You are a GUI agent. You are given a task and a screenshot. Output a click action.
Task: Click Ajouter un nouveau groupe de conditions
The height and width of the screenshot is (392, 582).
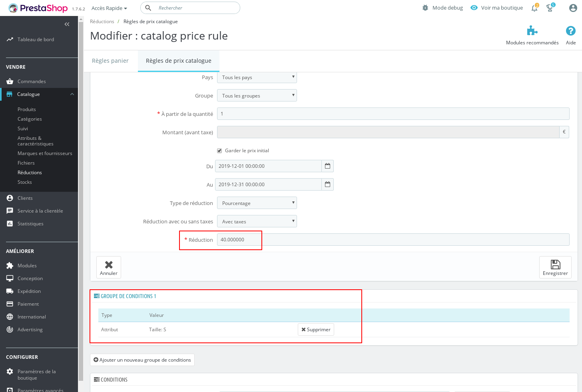[142, 360]
